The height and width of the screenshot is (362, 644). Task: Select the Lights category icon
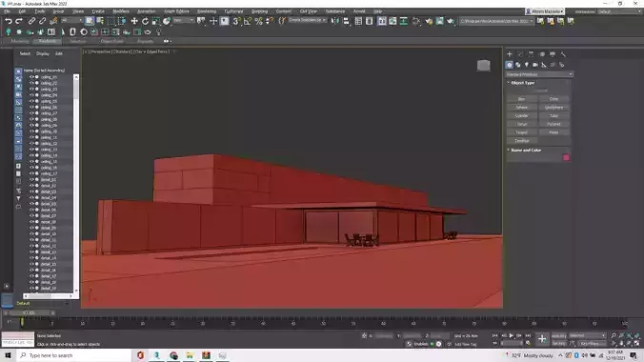click(x=527, y=65)
